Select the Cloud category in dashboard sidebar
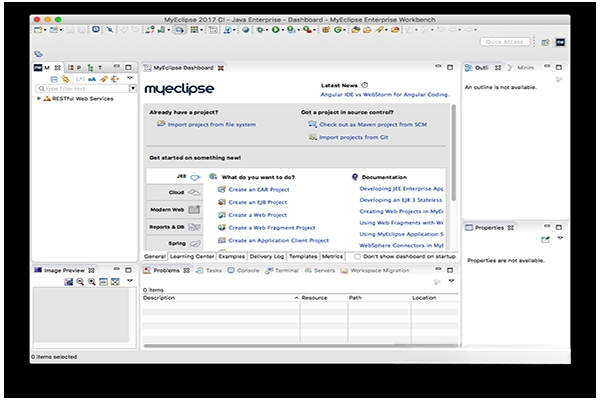Screen dimensions: 600x400 pos(174,192)
